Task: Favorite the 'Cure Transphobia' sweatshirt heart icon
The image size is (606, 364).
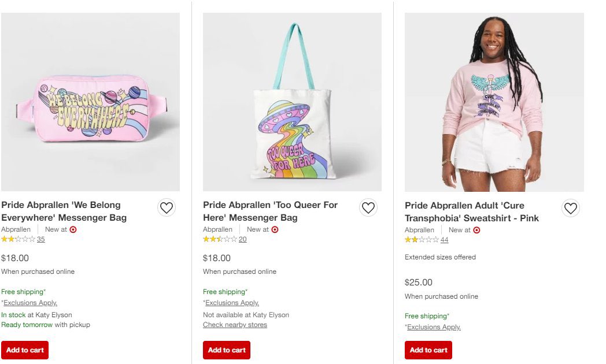Action: [x=570, y=208]
